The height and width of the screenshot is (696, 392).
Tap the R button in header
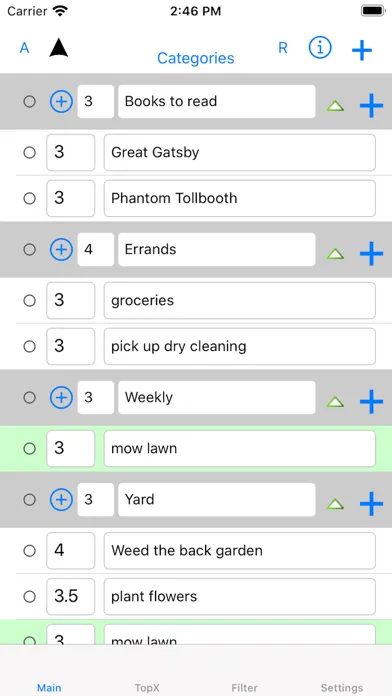(283, 47)
